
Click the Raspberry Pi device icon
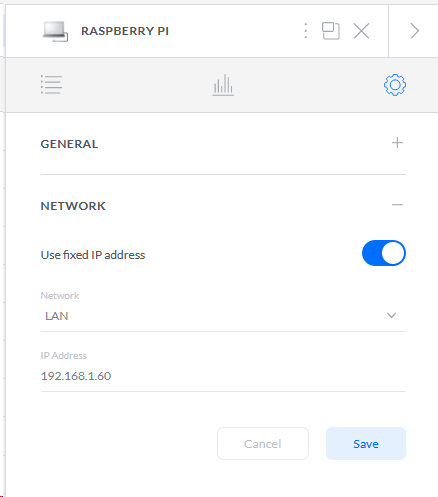click(x=55, y=31)
